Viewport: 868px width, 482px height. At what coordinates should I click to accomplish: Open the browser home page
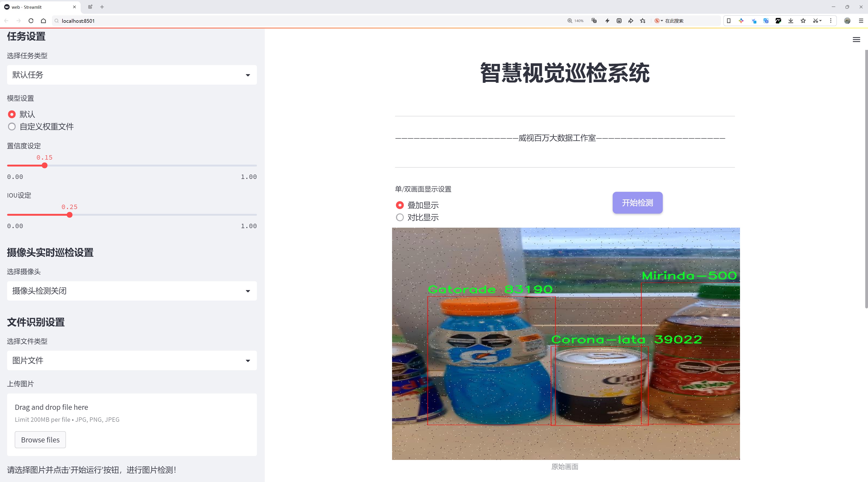tap(43, 21)
